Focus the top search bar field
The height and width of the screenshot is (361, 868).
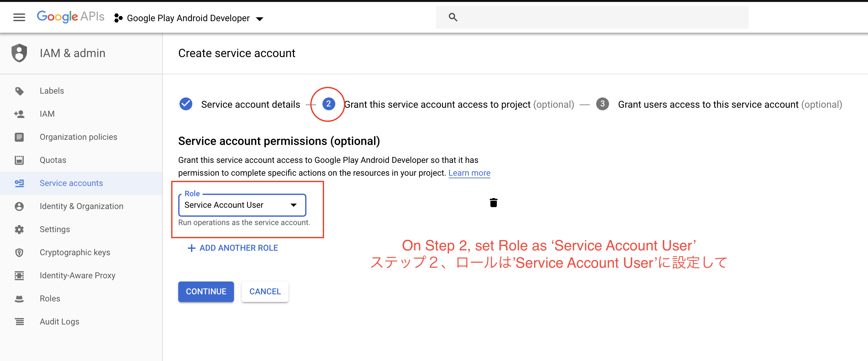click(592, 17)
